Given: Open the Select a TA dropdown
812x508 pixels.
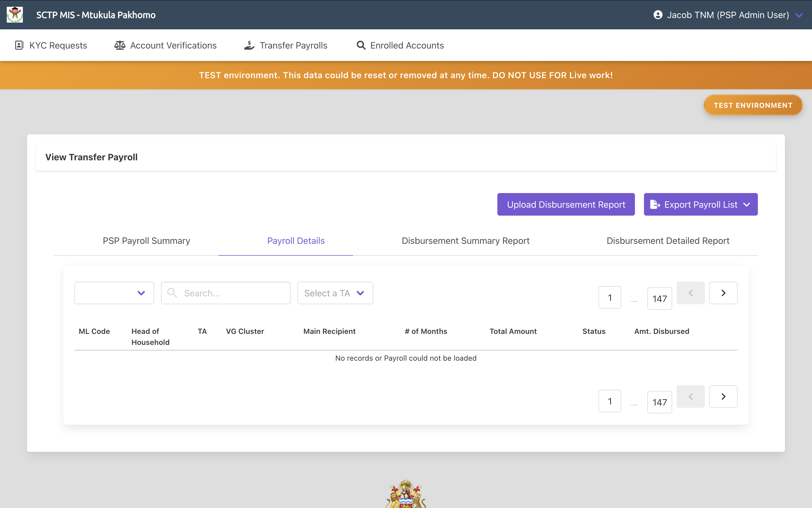Looking at the screenshot, I should 335,293.
